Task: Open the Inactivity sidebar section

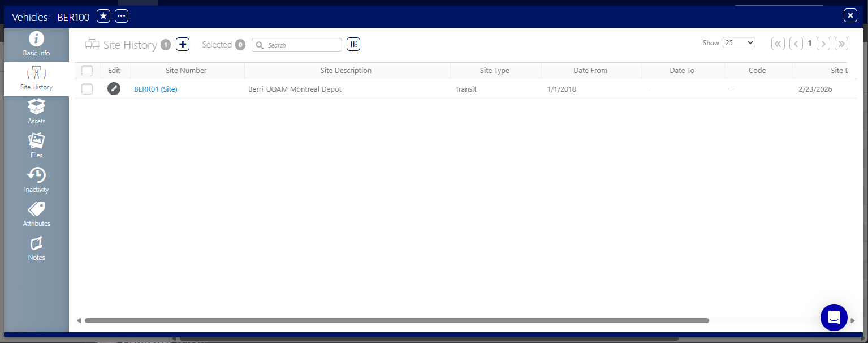Action: [x=36, y=180]
